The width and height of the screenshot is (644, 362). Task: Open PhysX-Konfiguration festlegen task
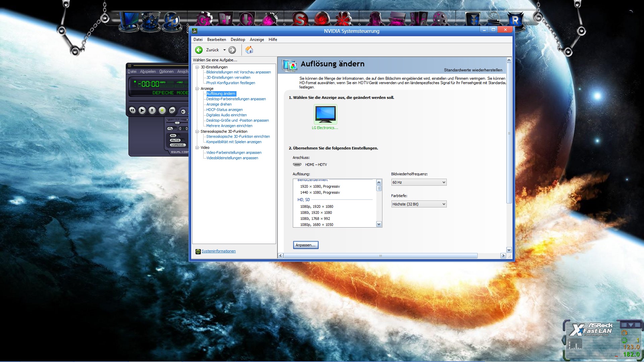tap(231, 83)
